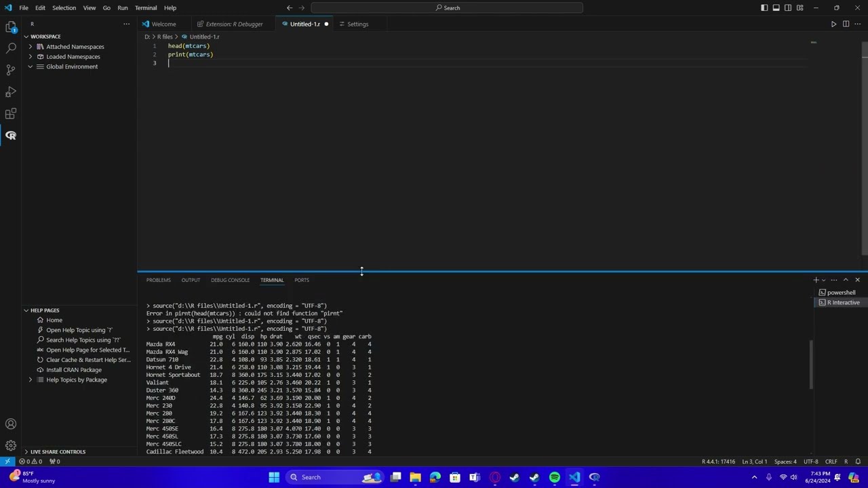The image size is (868, 488).
Task: Open the PORTS panel tab
Action: [x=302, y=280]
